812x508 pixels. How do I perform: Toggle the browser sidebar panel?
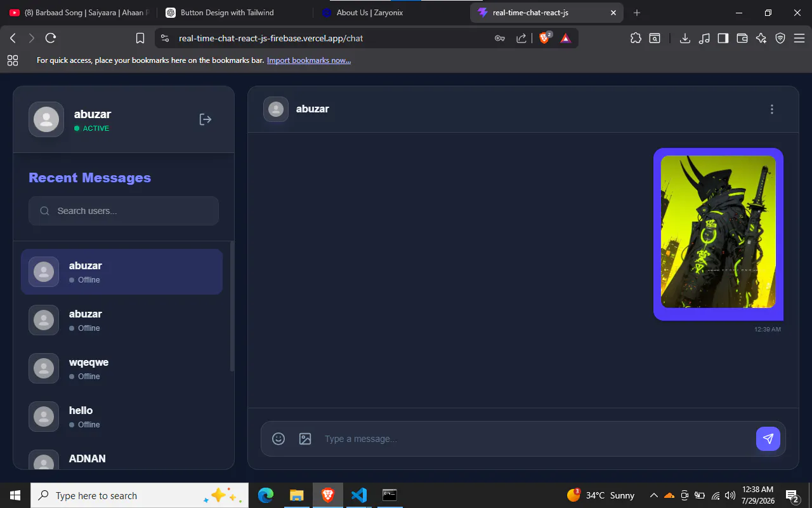723,38
